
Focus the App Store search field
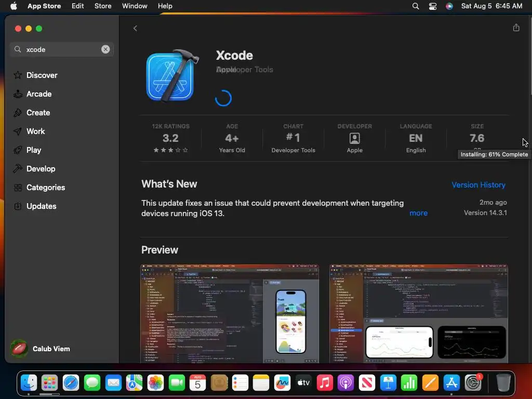(x=62, y=49)
